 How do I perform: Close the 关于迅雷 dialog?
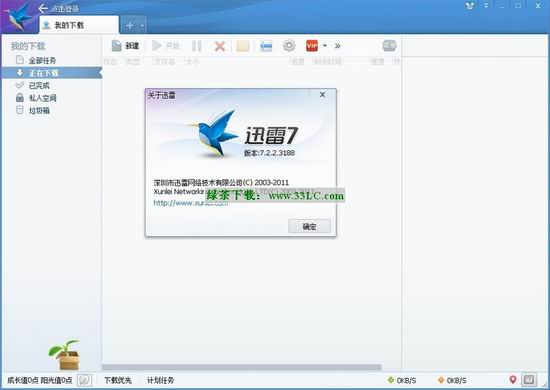click(322, 95)
